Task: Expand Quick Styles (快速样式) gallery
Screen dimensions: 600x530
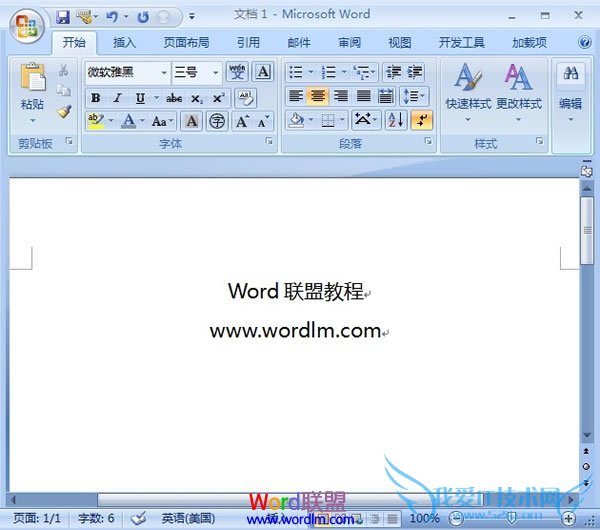Action: click(468, 93)
